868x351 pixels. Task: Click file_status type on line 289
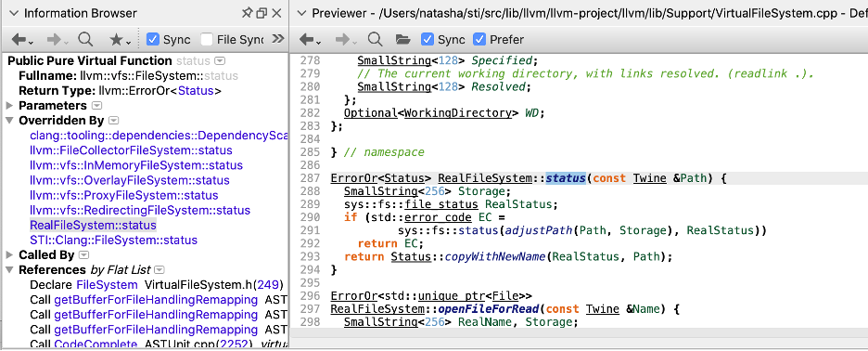click(442, 204)
